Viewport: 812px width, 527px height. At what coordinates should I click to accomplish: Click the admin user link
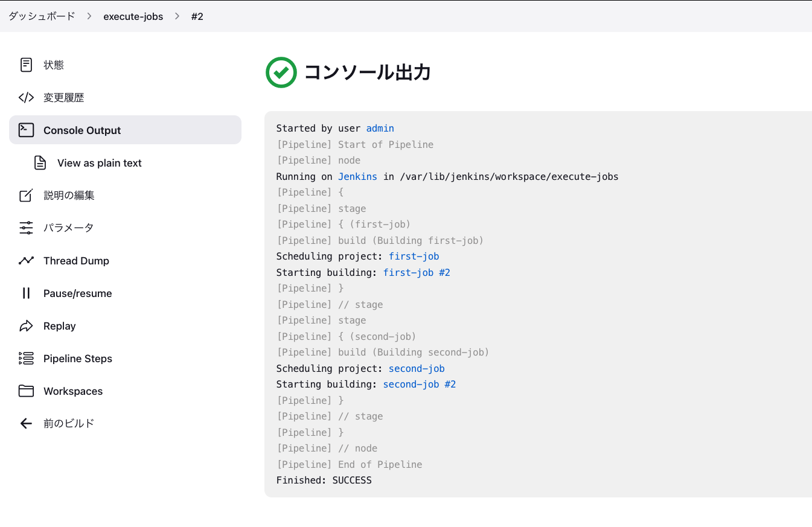(x=380, y=128)
